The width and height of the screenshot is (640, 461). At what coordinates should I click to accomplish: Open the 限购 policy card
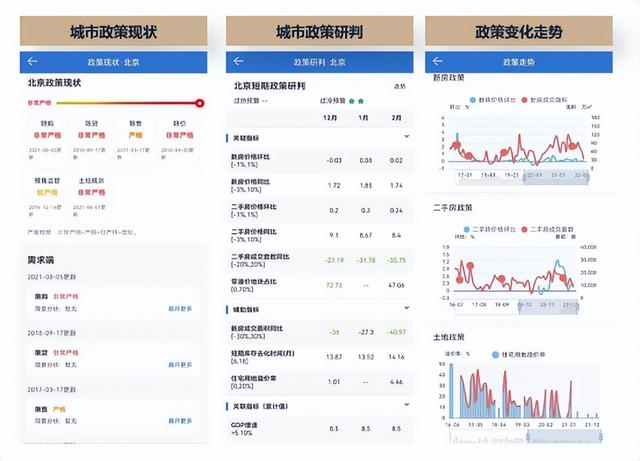[x=47, y=139]
